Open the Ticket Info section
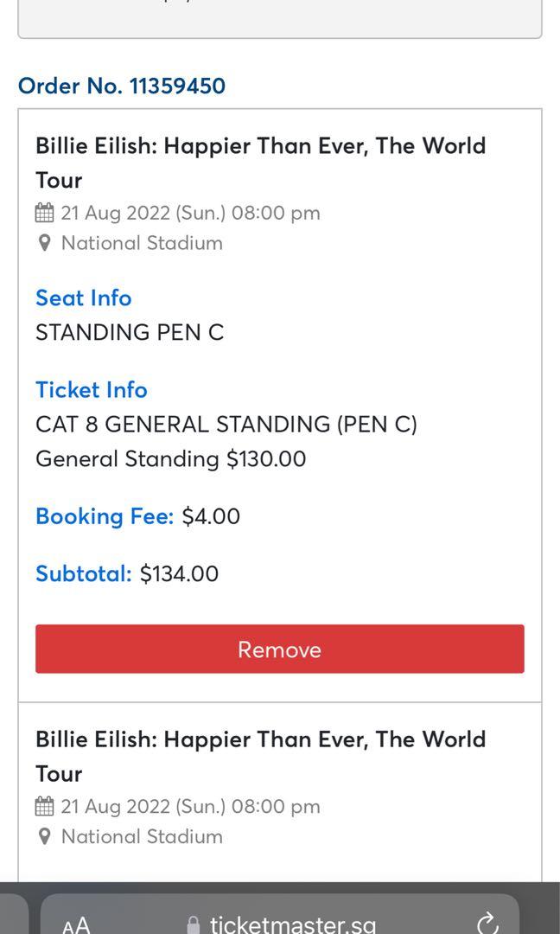 [91, 390]
